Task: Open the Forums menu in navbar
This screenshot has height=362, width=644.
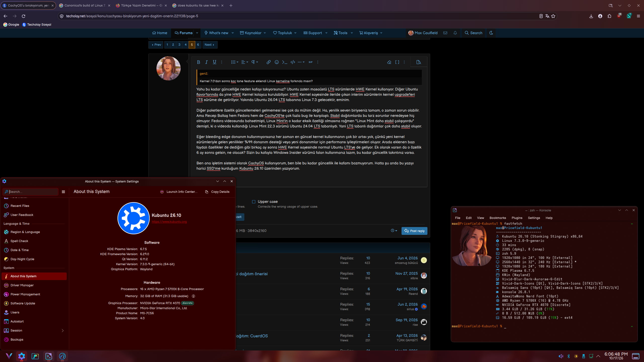Action: coord(184,33)
